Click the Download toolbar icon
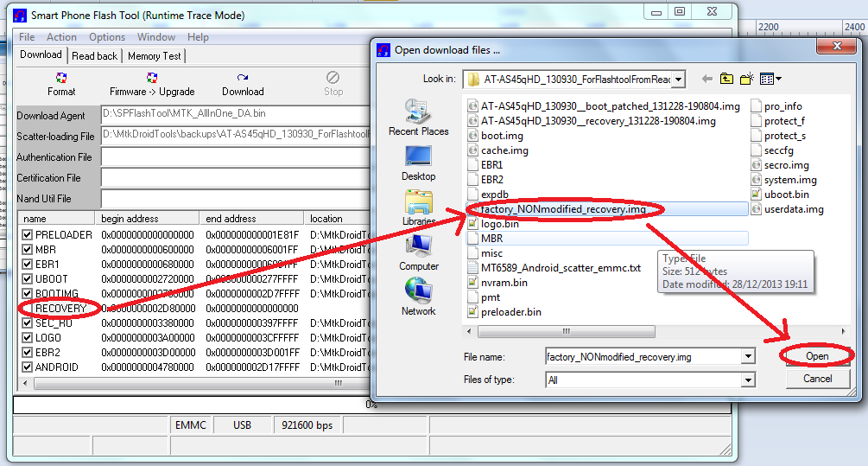868x466 pixels. click(x=243, y=78)
